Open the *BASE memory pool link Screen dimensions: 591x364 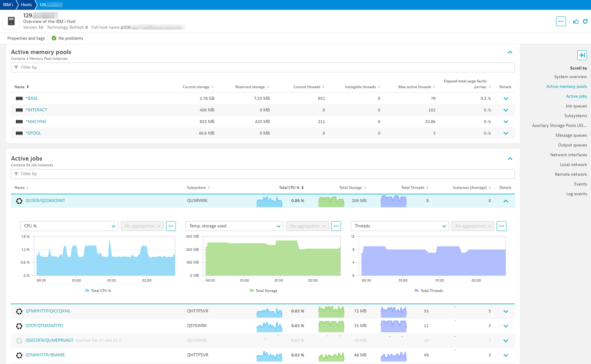click(x=32, y=99)
